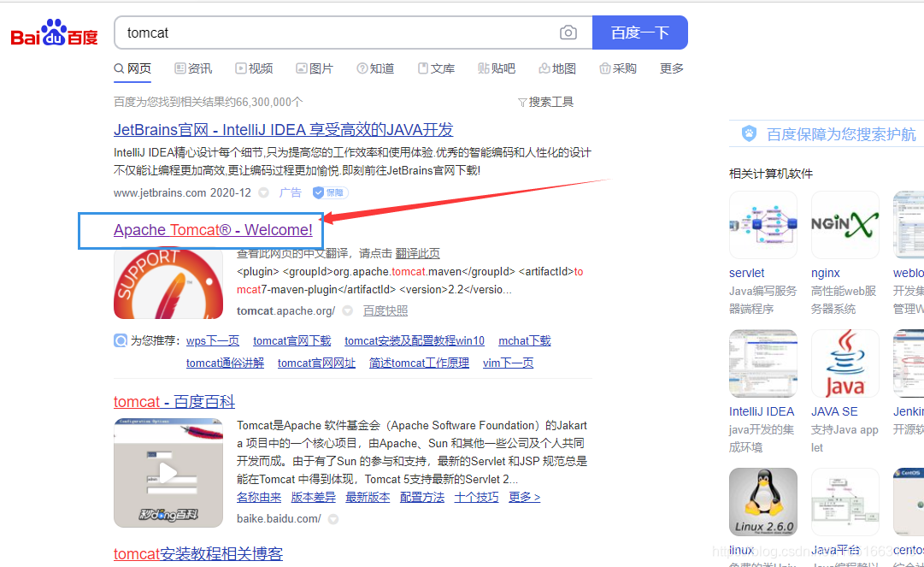924x567 pixels.
Task: Switch to the 视频 tab
Action: tap(254, 68)
